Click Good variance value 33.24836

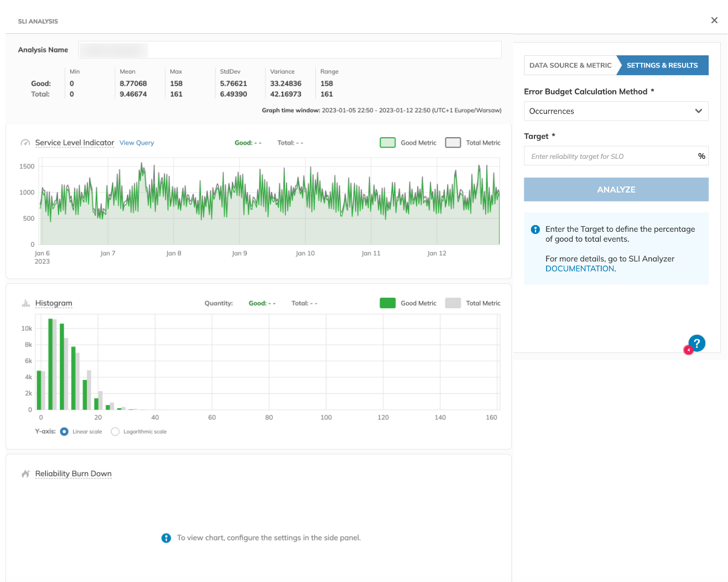(x=285, y=84)
